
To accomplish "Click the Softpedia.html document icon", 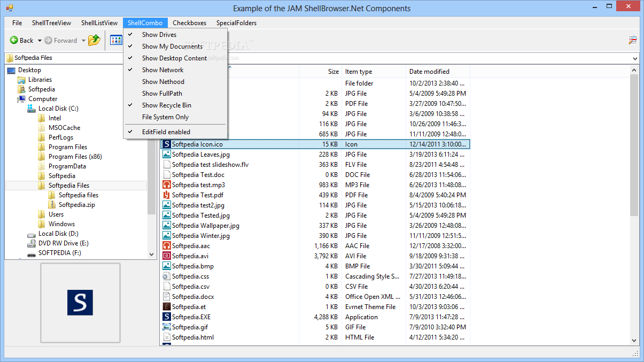I will pyautogui.click(x=167, y=337).
